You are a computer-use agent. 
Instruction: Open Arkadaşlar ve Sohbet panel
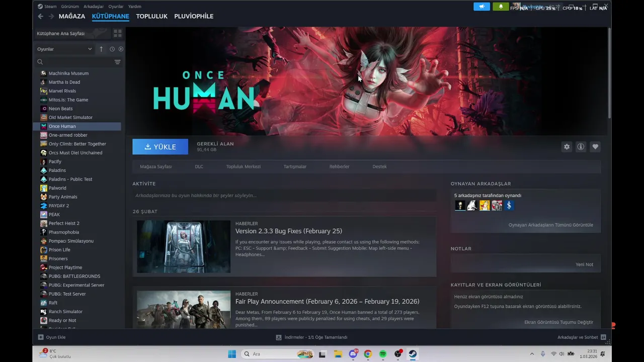click(x=582, y=337)
